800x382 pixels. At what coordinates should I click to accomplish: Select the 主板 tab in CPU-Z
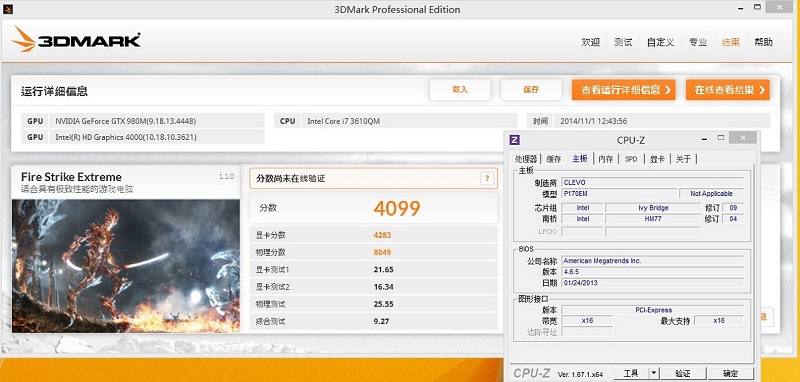580,159
